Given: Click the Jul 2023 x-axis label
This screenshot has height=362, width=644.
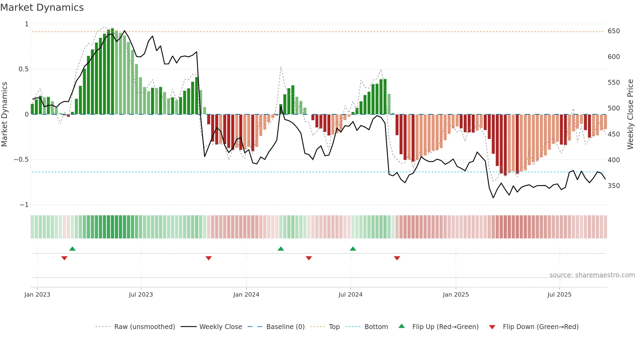Looking at the screenshot, I should pyautogui.click(x=141, y=294).
